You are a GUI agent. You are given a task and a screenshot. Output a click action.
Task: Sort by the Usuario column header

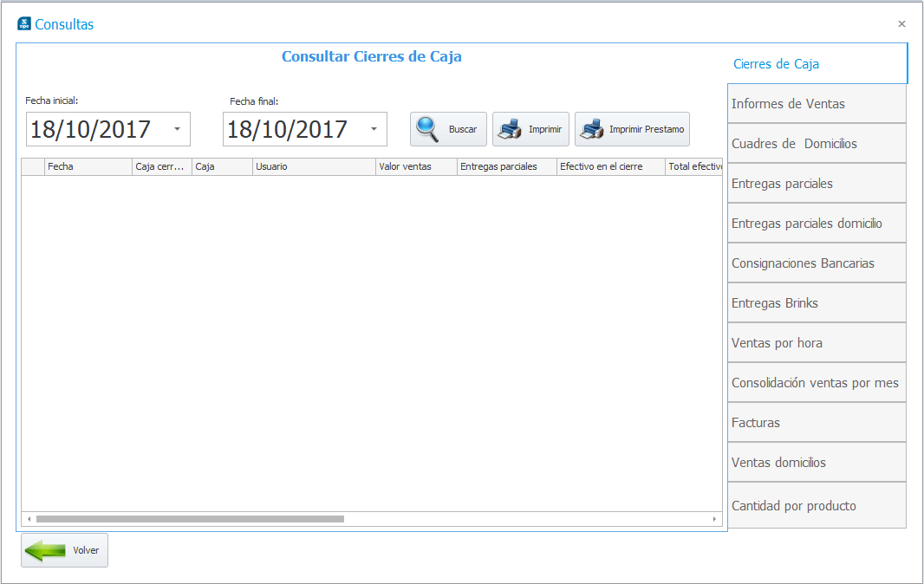(314, 166)
